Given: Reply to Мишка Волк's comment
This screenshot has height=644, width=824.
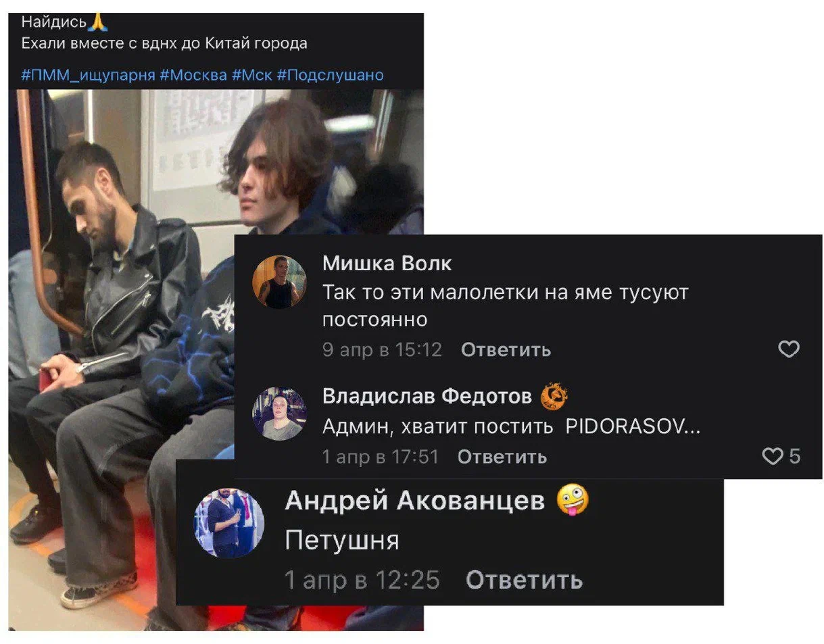Looking at the screenshot, I should pyautogui.click(x=506, y=350).
